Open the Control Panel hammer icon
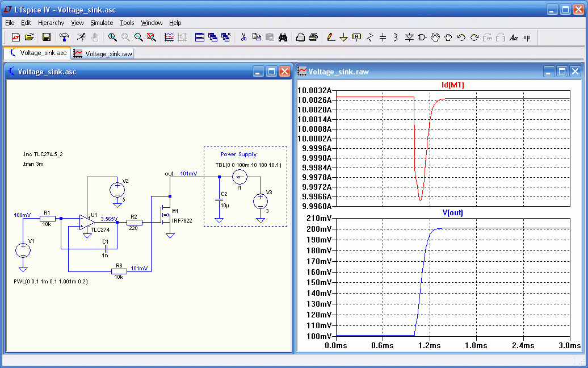588x368 pixels. 64,37
